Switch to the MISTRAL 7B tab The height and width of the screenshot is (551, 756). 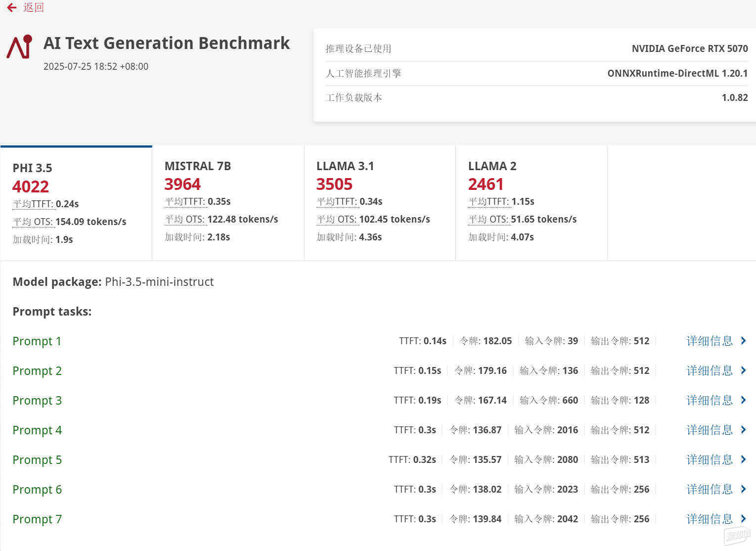coord(228,203)
